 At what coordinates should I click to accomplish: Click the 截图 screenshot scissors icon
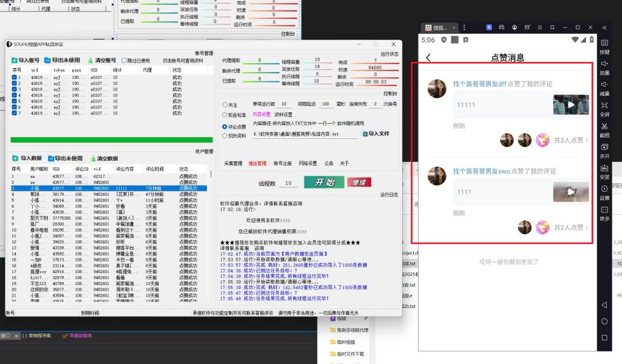pyautogui.click(x=604, y=127)
